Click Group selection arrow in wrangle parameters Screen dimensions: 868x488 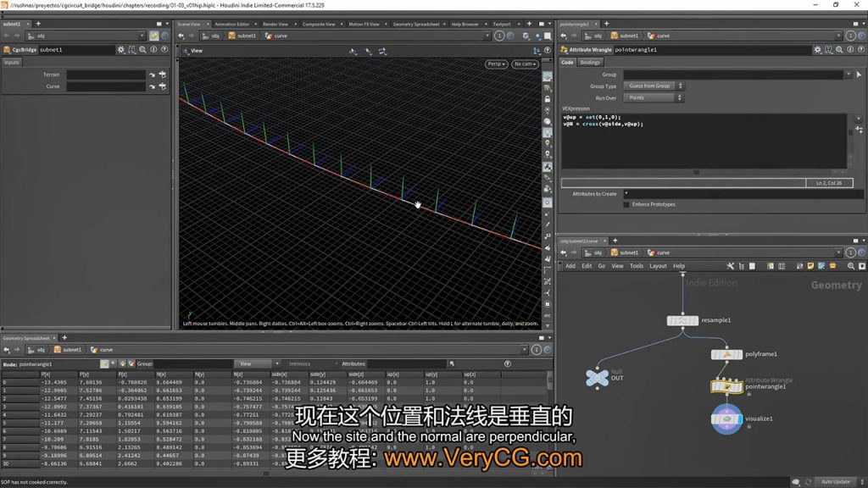860,75
